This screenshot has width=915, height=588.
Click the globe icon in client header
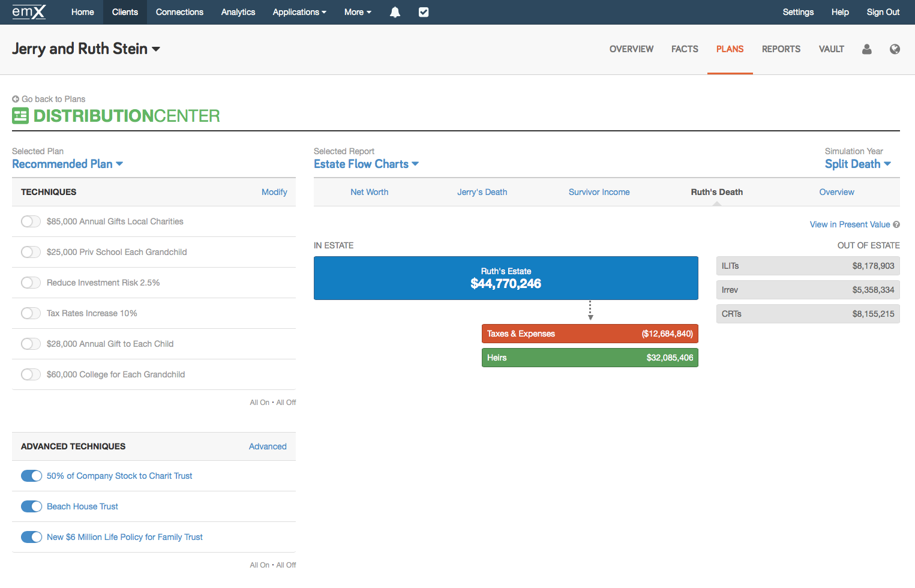coord(895,49)
